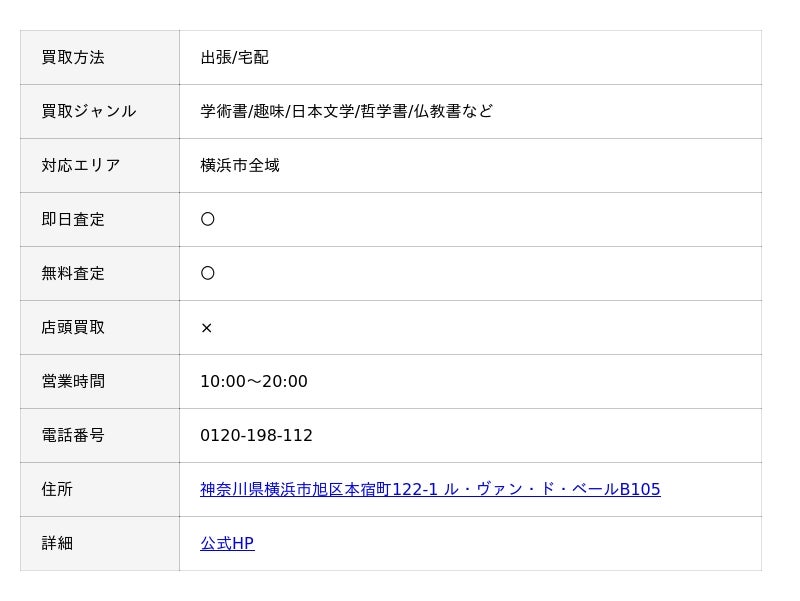Click the 横浜市全域 text
The height and width of the screenshot is (601, 800).
pos(240,165)
